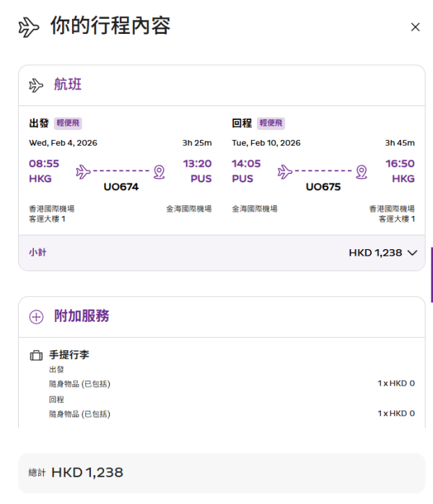The image size is (433, 504).
Task: Click the airplane icon beside 你的行程內容
Action: click(x=29, y=27)
